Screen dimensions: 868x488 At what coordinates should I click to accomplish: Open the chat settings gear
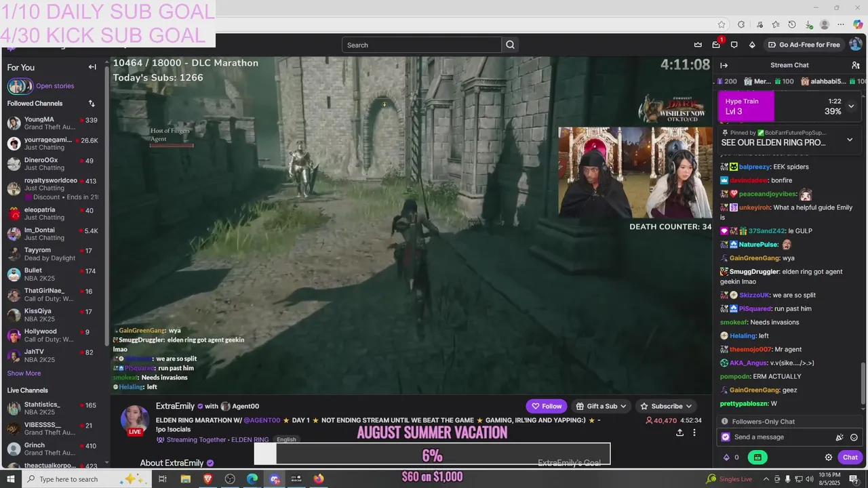(x=828, y=457)
